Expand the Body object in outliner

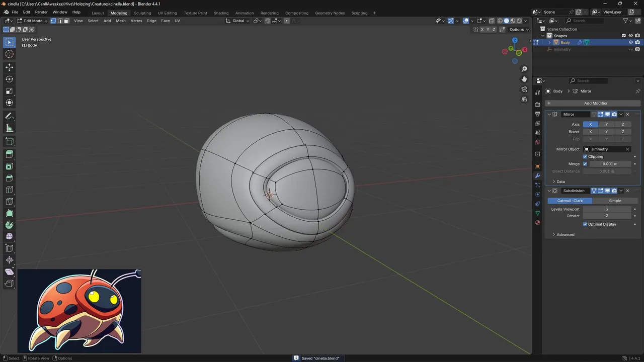point(549,42)
